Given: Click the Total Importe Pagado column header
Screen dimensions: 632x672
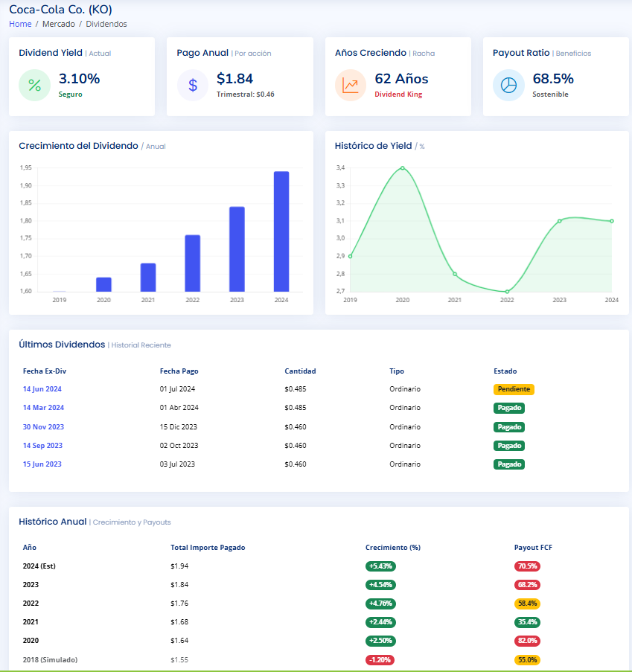Looking at the screenshot, I should (x=208, y=547).
